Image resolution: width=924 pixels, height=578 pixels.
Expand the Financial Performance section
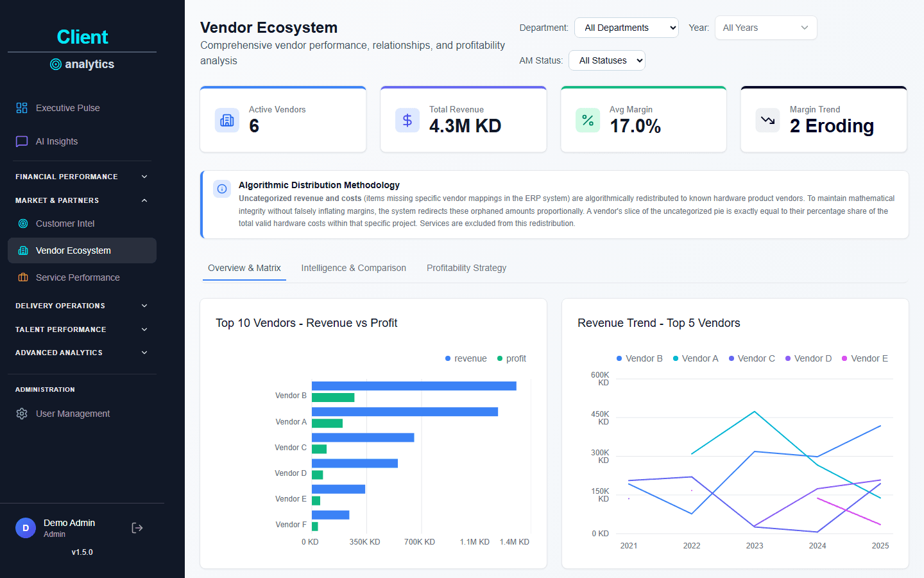click(x=82, y=177)
